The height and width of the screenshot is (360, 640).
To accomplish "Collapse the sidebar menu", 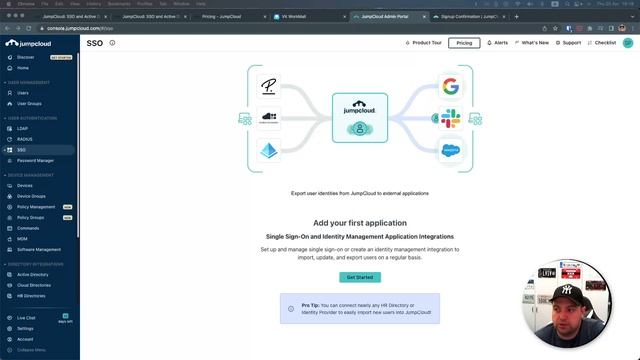I will [27, 350].
